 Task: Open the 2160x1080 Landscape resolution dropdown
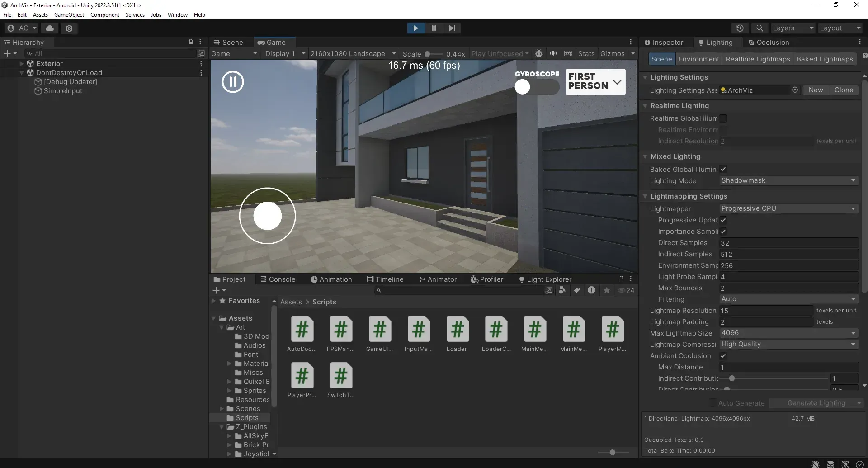[353, 53]
